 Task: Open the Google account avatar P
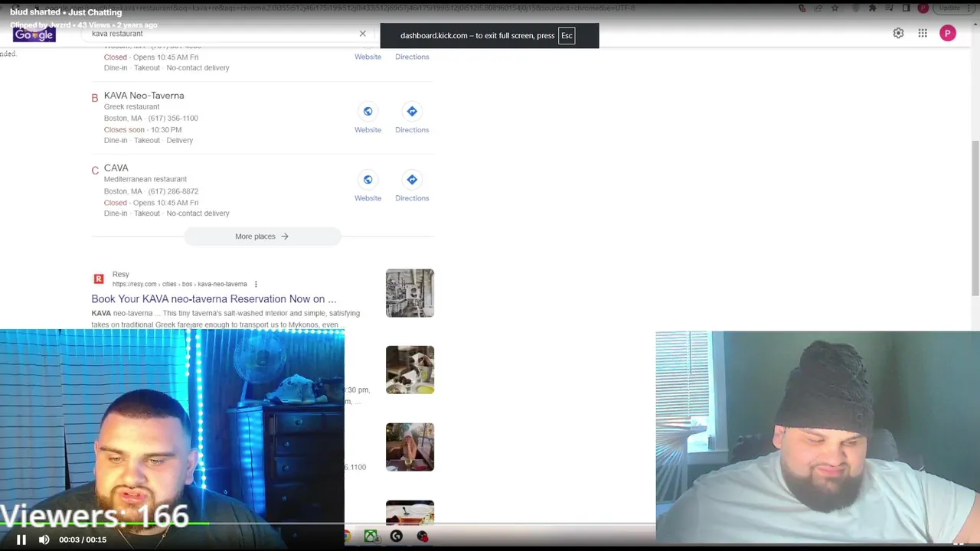948,33
